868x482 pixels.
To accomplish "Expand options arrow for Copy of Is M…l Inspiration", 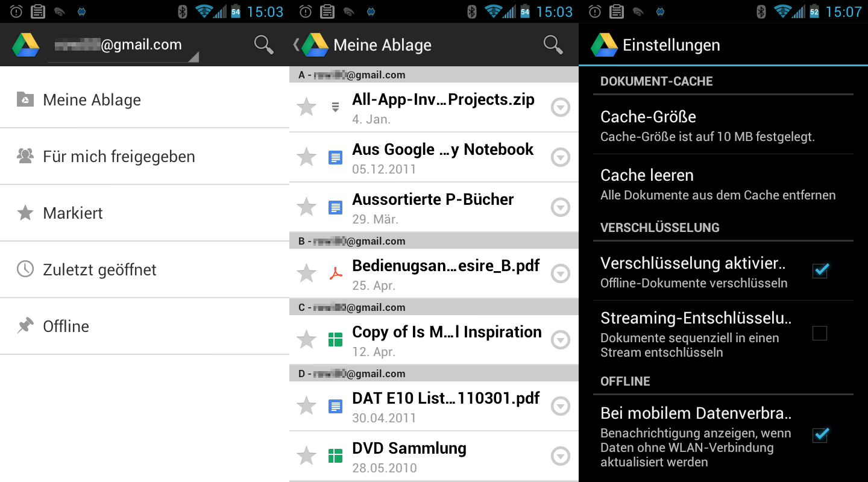I will [561, 340].
